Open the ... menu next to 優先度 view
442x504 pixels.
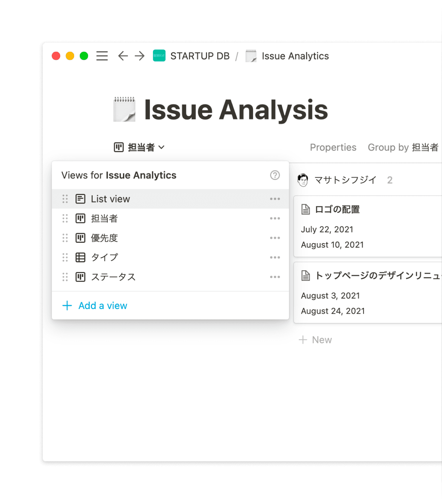coord(275,238)
